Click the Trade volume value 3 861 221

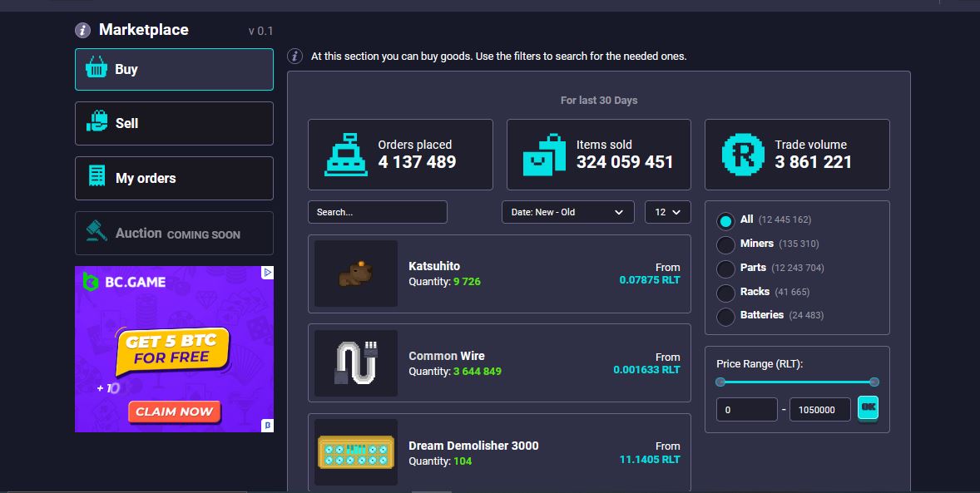pos(813,162)
